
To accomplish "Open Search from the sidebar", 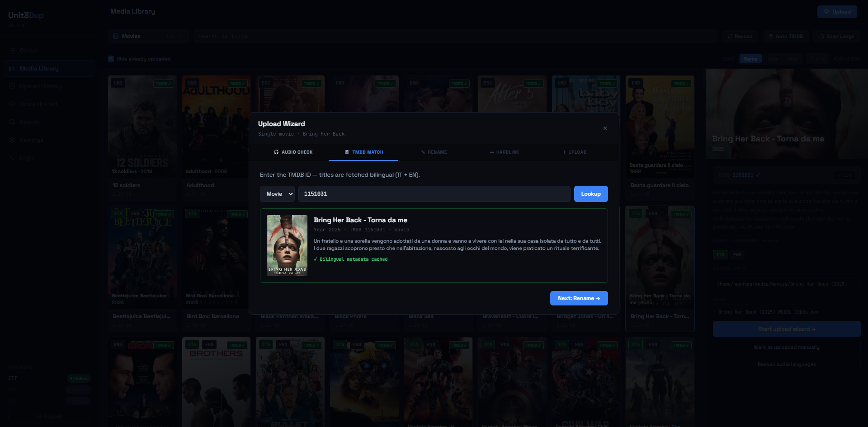I will pyautogui.click(x=29, y=122).
